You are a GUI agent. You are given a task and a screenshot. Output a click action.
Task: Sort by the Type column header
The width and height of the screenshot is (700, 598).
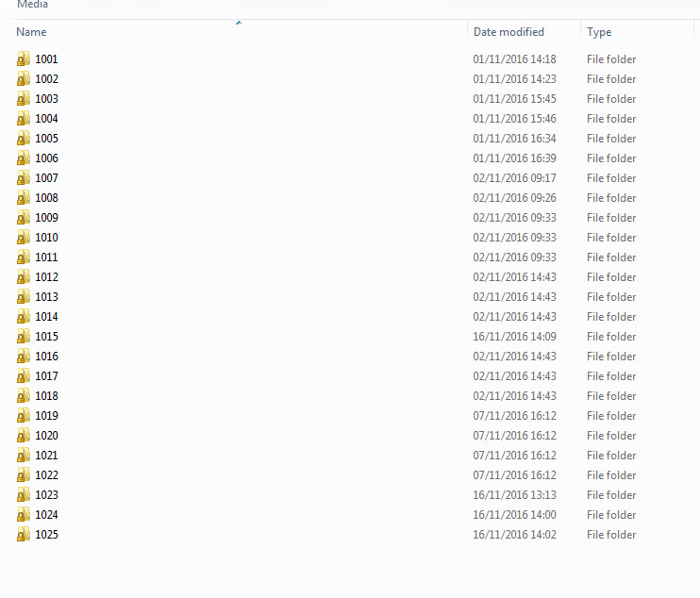point(599,32)
